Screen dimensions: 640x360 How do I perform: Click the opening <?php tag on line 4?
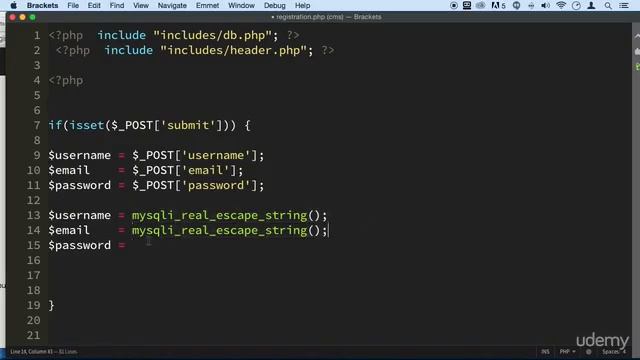[x=66, y=80]
